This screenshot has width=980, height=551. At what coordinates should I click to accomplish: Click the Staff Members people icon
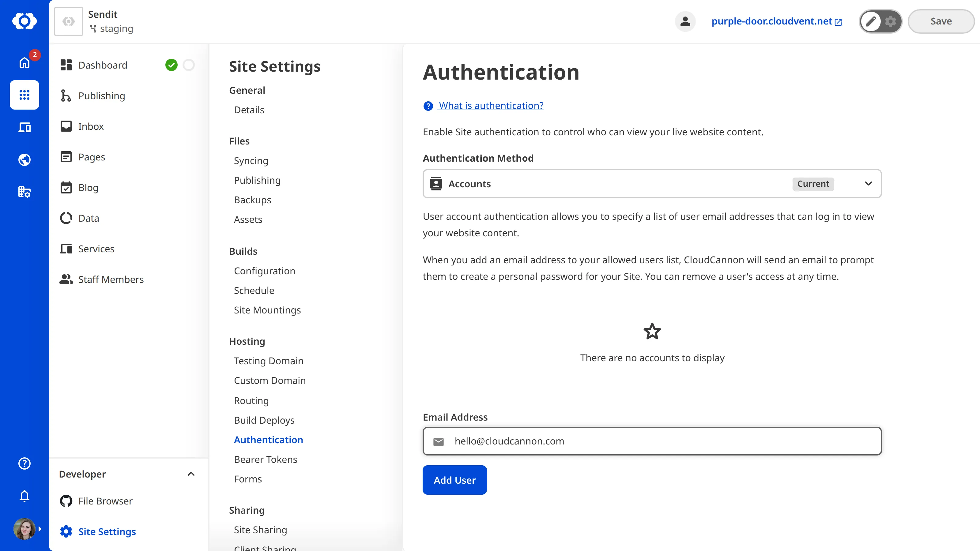tap(66, 279)
